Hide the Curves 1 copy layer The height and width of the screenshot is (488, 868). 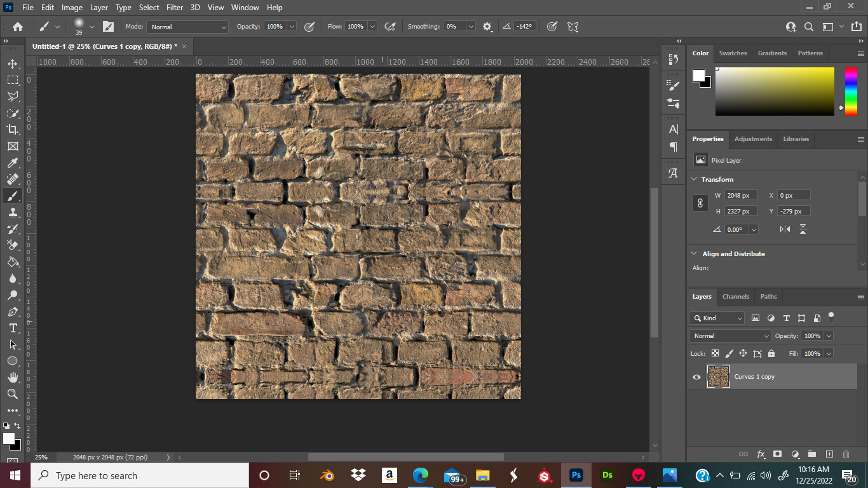696,377
